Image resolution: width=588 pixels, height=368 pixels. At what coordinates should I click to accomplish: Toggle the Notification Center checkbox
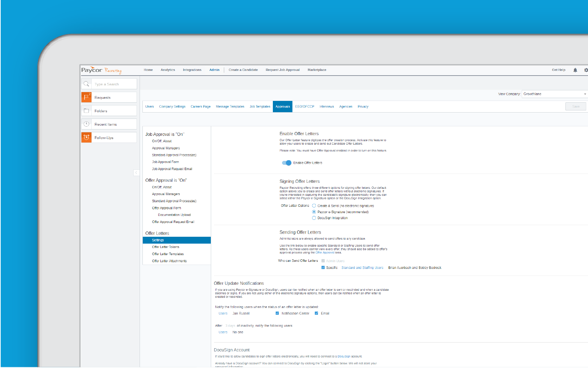277,313
